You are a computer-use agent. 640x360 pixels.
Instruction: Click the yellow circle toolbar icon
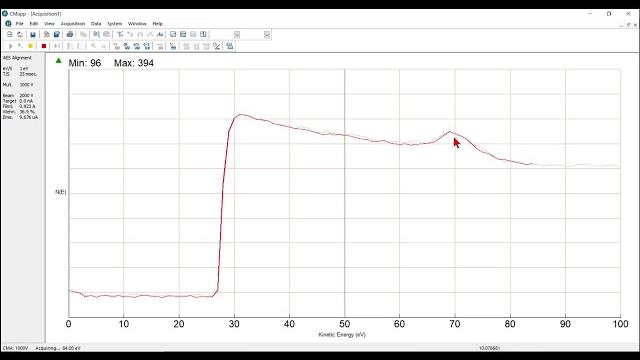click(x=30, y=46)
